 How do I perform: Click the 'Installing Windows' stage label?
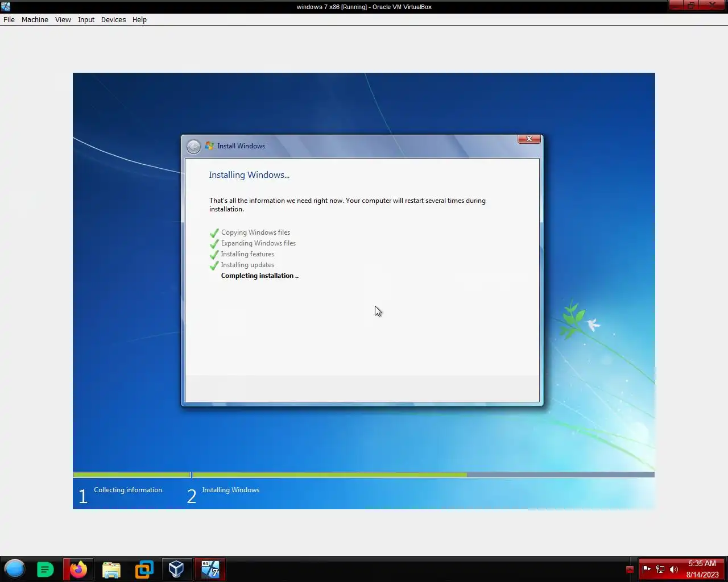(x=230, y=490)
